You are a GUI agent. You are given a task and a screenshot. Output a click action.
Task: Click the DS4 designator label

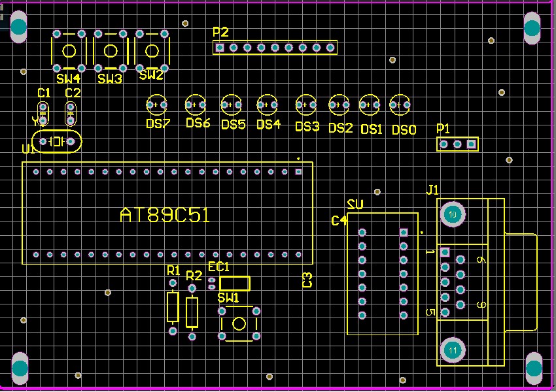tap(268, 125)
